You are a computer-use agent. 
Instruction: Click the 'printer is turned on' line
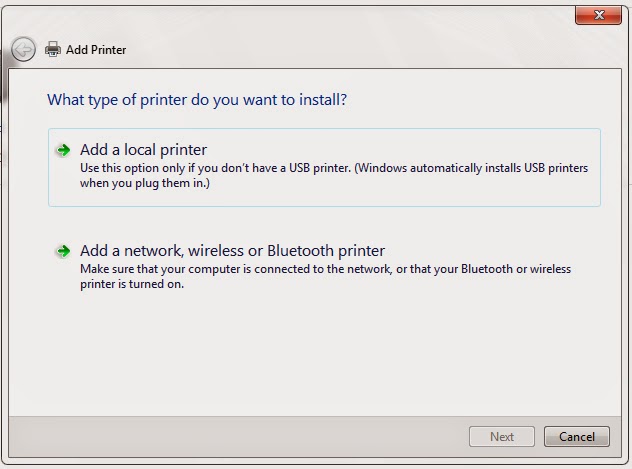coord(132,284)
